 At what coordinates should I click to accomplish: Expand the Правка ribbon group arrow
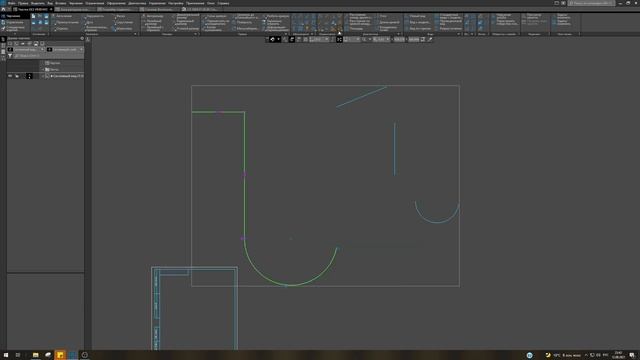(286, 34)
